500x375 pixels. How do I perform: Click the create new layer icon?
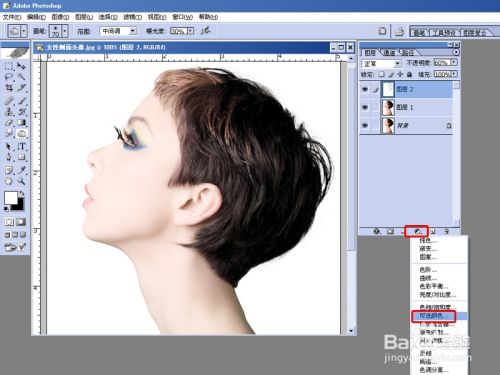click(x=433, y=231)
